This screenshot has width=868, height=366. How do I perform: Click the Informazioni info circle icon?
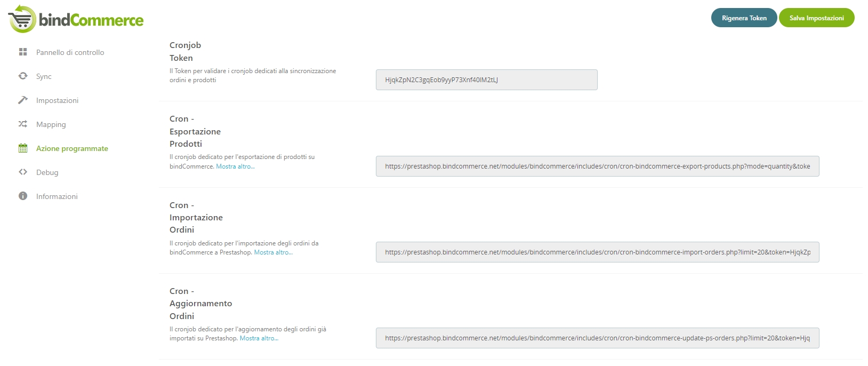point(23,196)
